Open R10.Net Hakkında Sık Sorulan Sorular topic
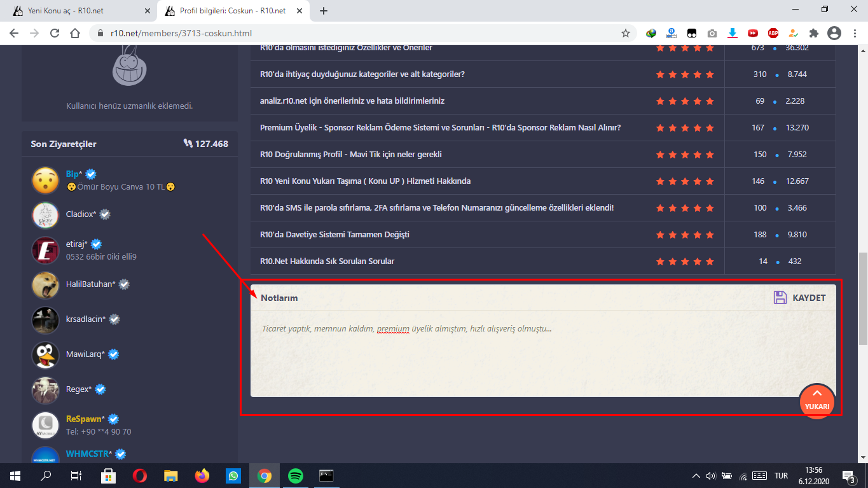This screenshot has height=488, width=868. [x=327, y=261]
